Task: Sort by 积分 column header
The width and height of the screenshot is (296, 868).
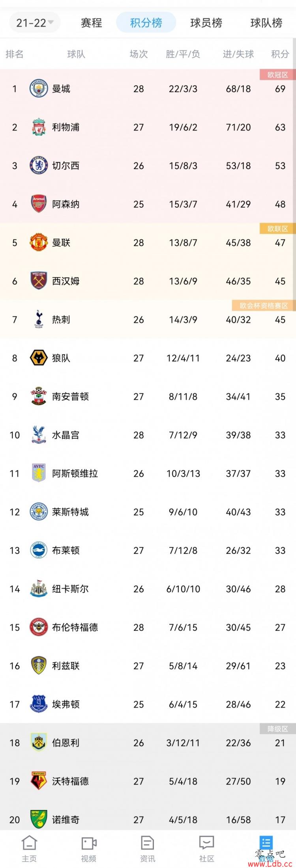Action: coord(280,54)
